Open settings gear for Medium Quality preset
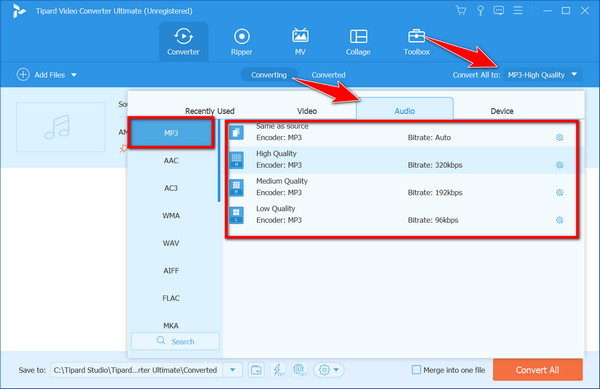Screen dimensions: 600x389 (x=559, y=192)
